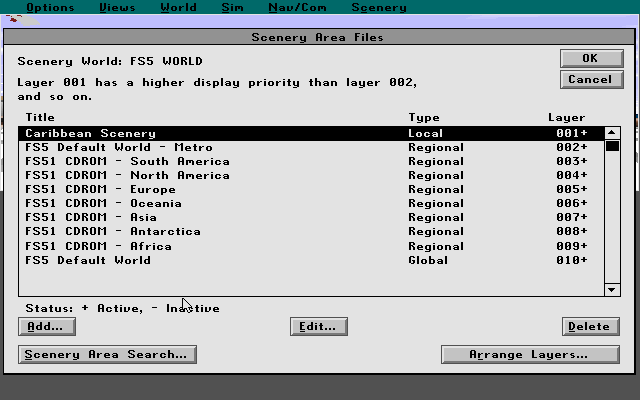Click the list scrollbar up arrow
The width and height of the screenshot is (640, 400).
point(613,133)
